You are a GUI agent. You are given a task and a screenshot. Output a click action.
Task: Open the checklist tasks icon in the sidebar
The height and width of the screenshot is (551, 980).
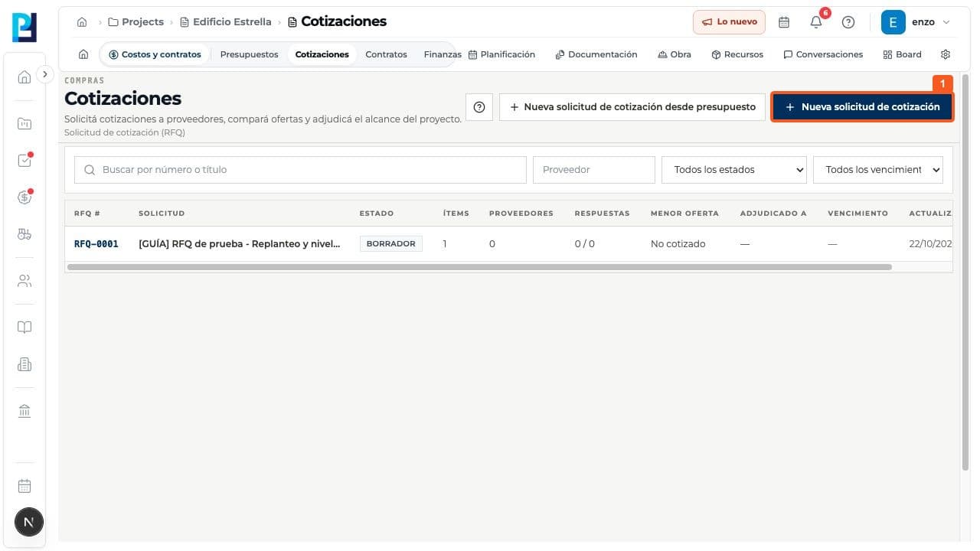click(x=24, y=161)
